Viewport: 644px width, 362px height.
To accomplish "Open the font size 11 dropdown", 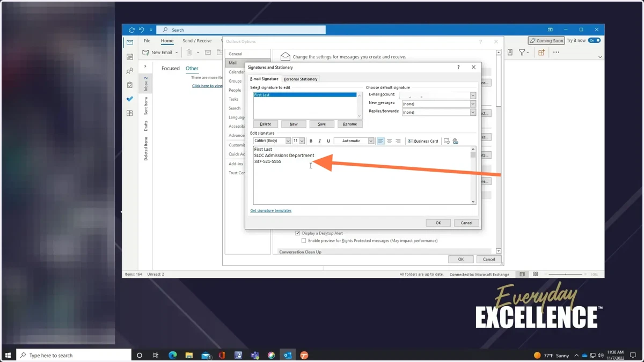I will pos(302,141).
